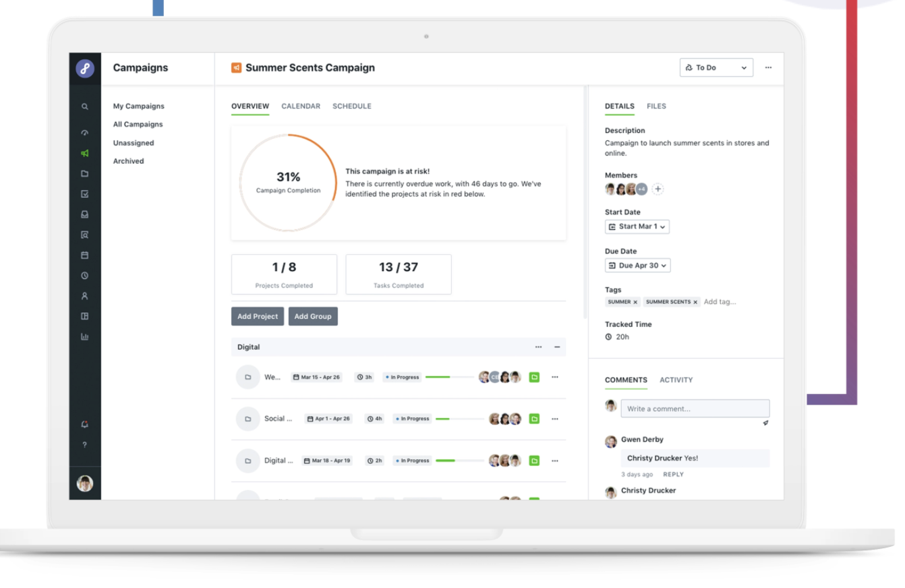Open the Calendar icon in sidebar
The height and width of the screenshot is (588, 905).
85,255
